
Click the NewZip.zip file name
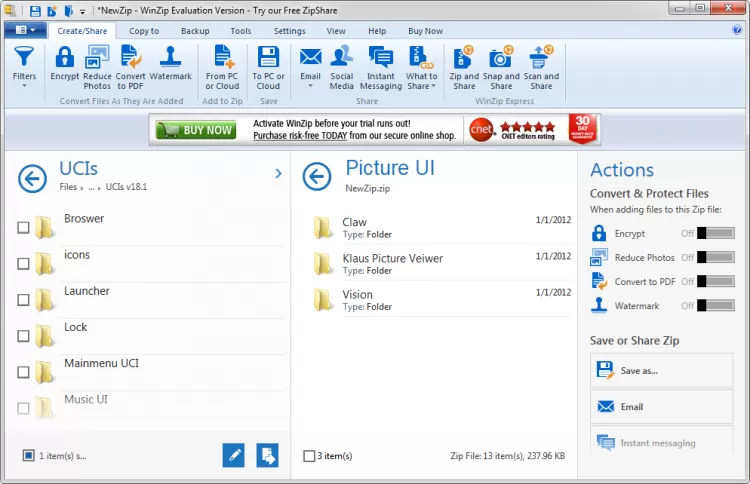pos(367,188)
